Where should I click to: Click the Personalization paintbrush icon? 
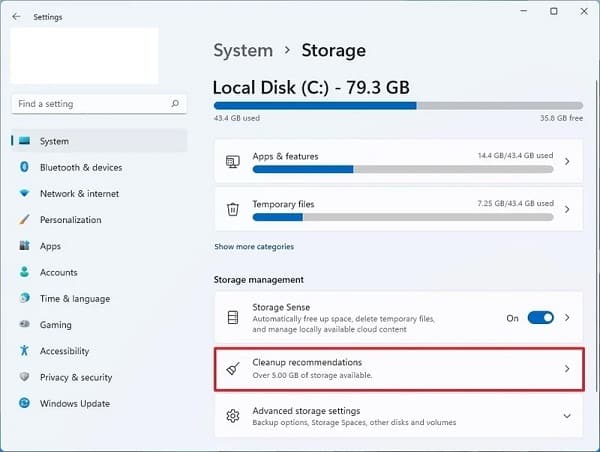click(x=24, y=220)
